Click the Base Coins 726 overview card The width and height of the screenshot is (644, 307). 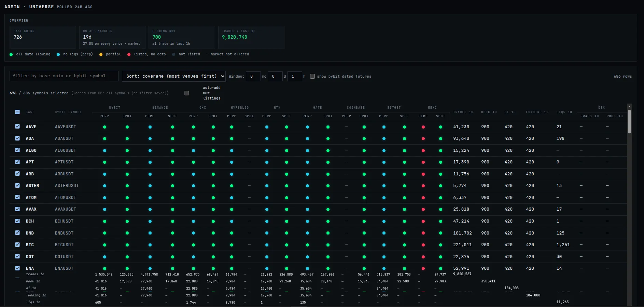click(x=43, y=37)
